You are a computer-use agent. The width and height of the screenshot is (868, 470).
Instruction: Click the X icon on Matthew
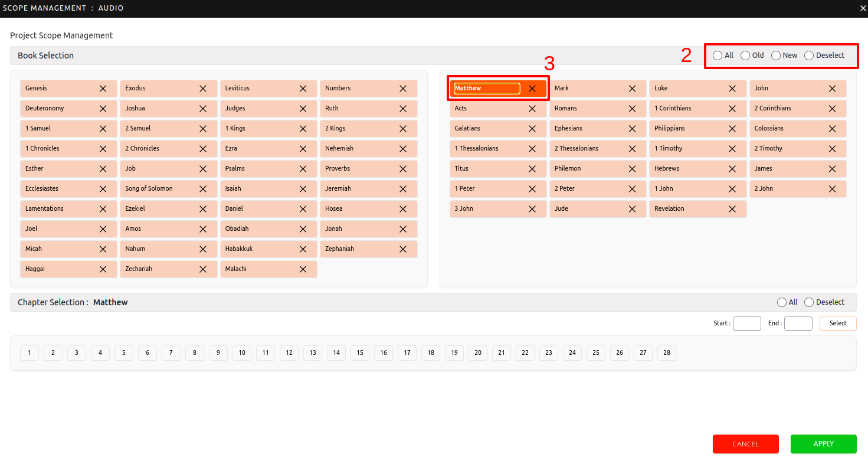532,89
